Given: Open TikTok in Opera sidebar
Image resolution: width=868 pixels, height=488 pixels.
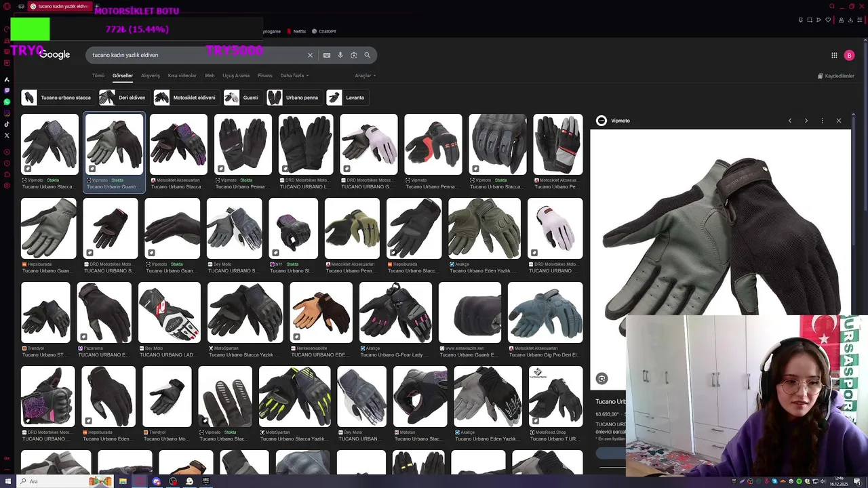Looking at the screenshot, I should [7, 124].
